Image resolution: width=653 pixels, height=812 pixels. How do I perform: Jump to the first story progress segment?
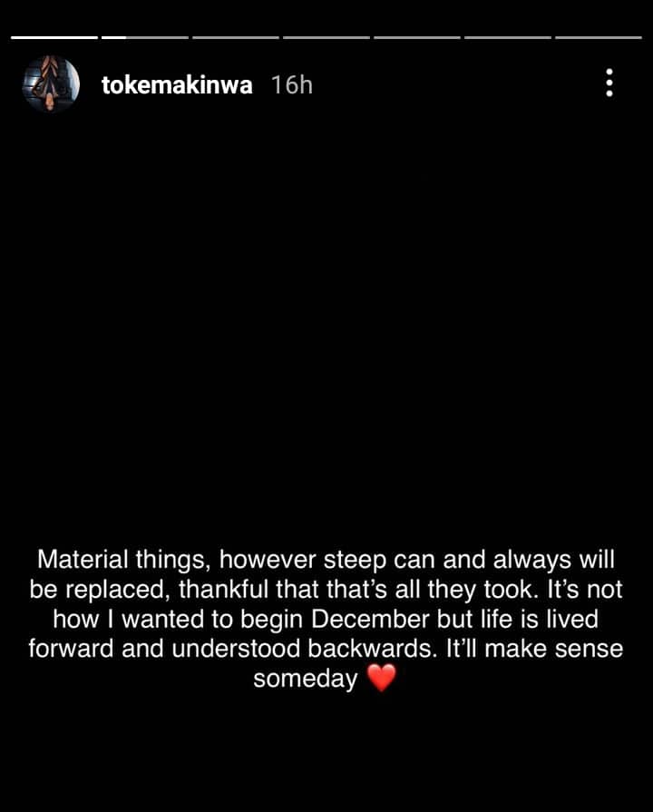(54, 37)
